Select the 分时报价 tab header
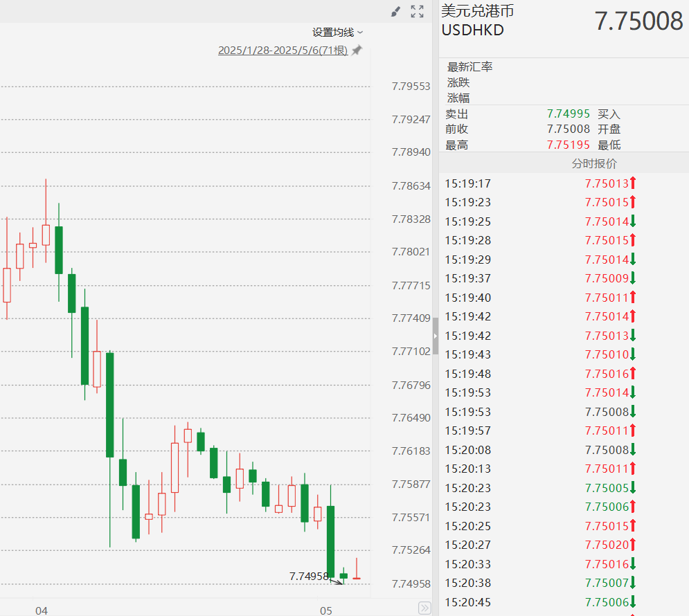Viewport: 689px width, 616px height. click(593, 164)
